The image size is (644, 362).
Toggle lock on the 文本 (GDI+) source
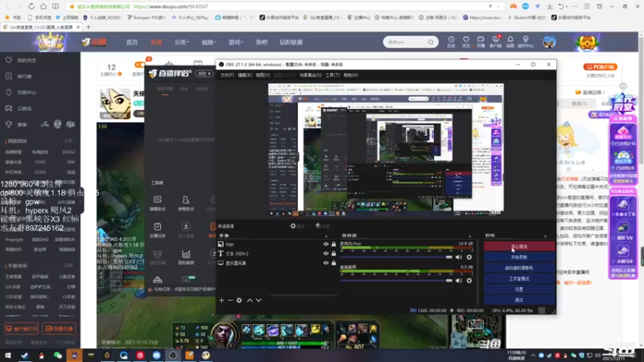tap(333, 253)
